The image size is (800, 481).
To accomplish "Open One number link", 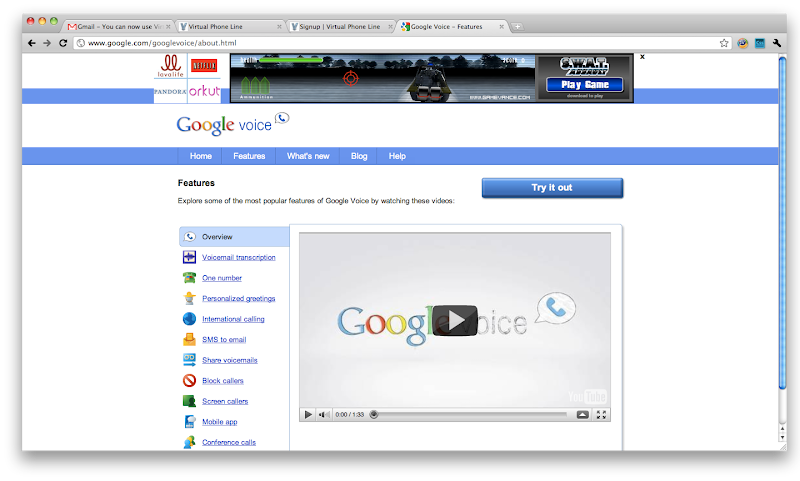I will coord(221,278).
